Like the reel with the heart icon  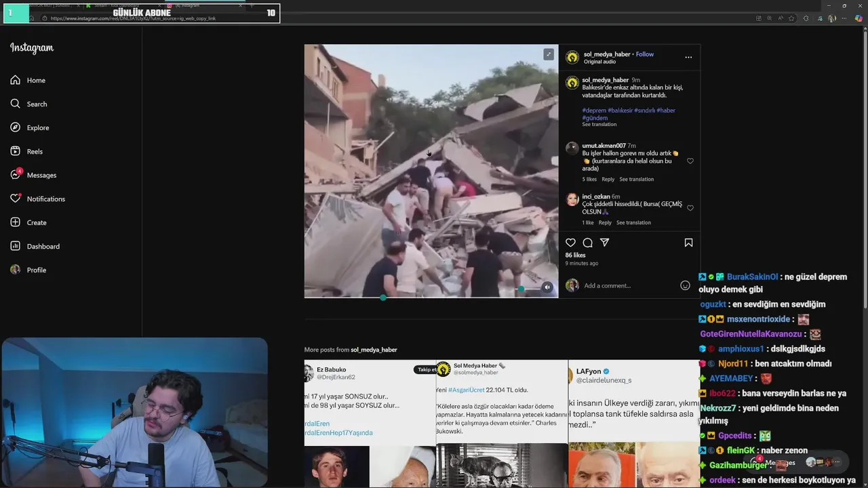point(570,243)
